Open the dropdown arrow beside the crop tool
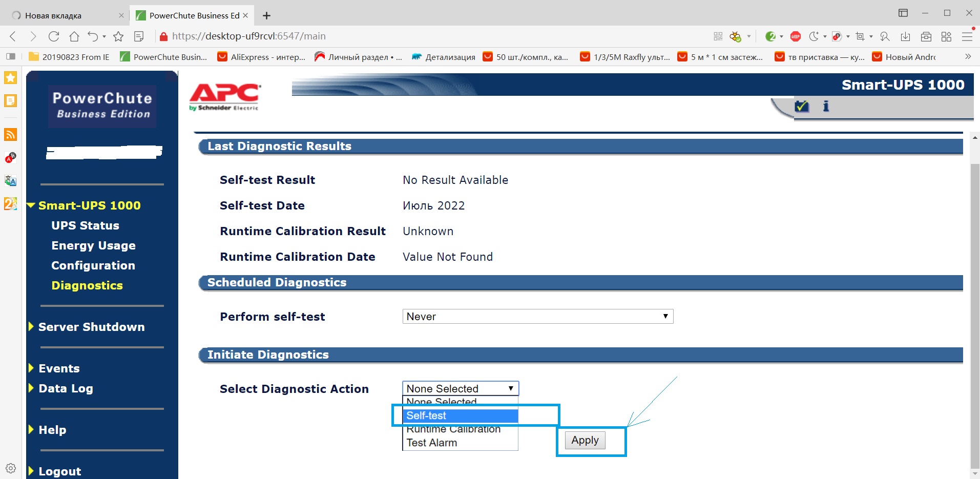The width and height of the screenshot is (980, 479). [x=871, y=37]
